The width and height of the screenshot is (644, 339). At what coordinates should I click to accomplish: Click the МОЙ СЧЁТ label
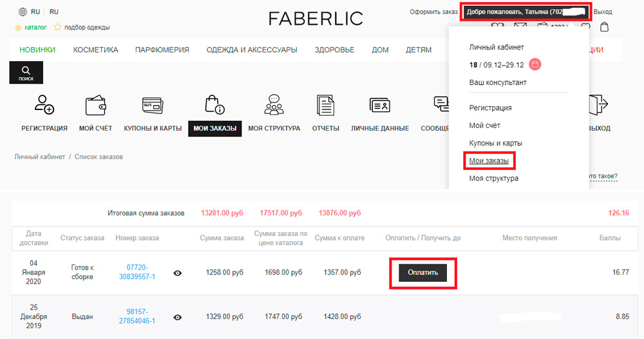(x=96, y=129)
